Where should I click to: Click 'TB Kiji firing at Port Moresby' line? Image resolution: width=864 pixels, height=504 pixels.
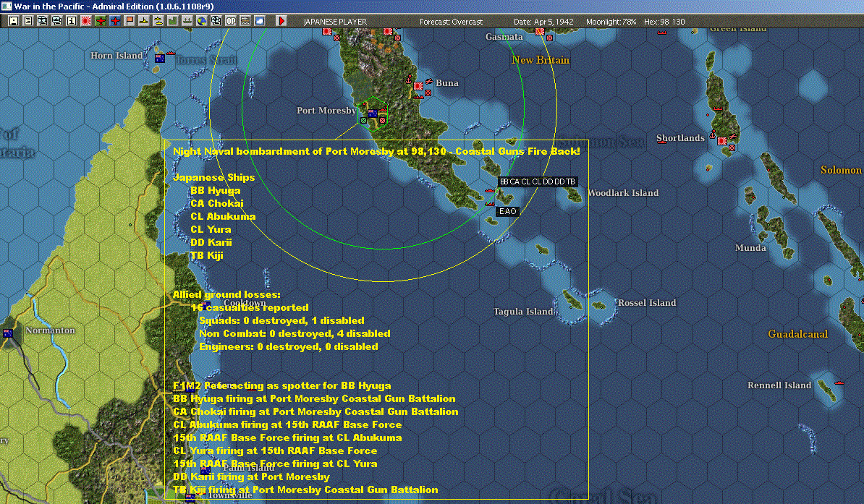305,490
